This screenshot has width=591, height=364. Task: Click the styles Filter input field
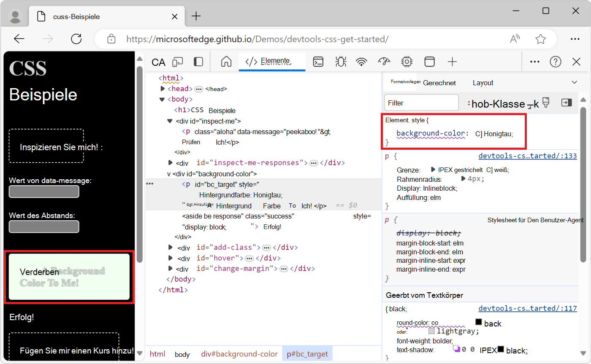[x=421, y=102]
